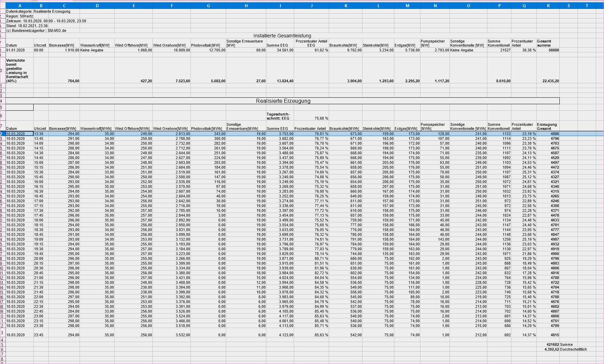Click the merged 'Realisierte Erzeugung' heading
This screenshot has width=604, height=364.
coord(283,101)
